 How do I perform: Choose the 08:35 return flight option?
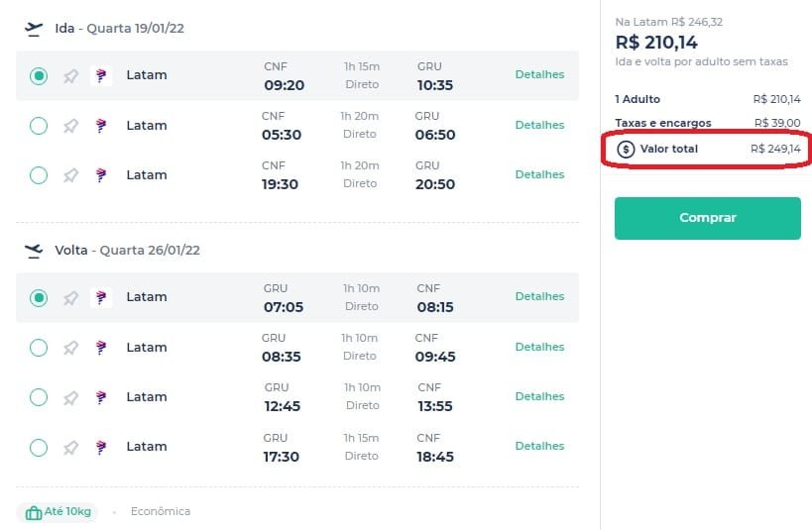click(x=39, y=348)
